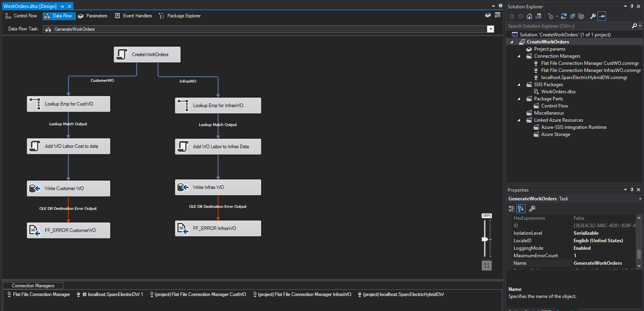Click the Name property value GenerateWorkOrders

pyautogui.click(x=597, y=263)
